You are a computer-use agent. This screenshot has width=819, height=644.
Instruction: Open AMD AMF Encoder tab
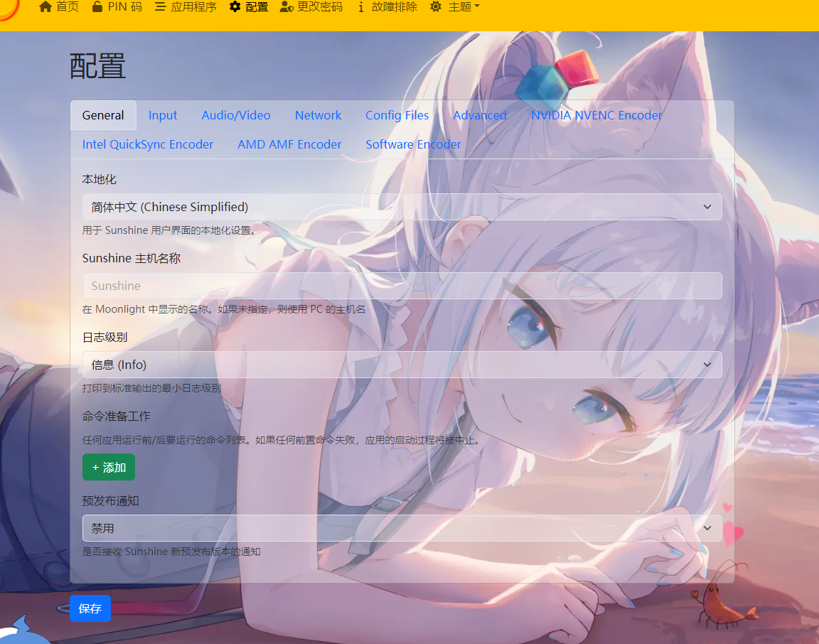point(289,144)
